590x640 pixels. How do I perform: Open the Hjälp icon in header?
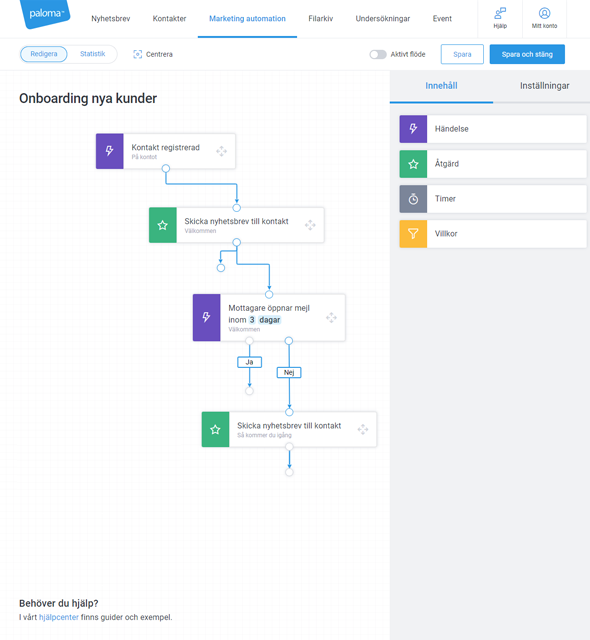click(x=500, y=13)
